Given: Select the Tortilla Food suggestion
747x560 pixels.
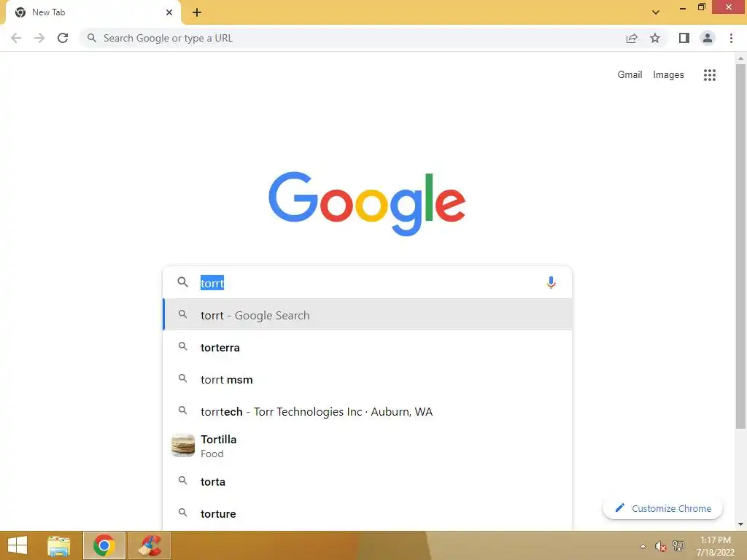Looking at the screenshot, I should click(367, 446).
